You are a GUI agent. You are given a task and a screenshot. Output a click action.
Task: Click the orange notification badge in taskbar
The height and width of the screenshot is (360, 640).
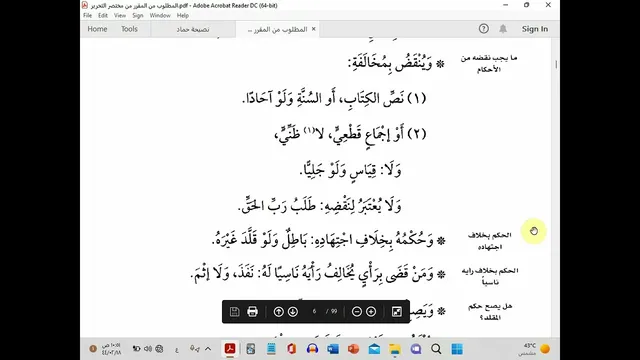pyautogui.click(x=93, y=349)
